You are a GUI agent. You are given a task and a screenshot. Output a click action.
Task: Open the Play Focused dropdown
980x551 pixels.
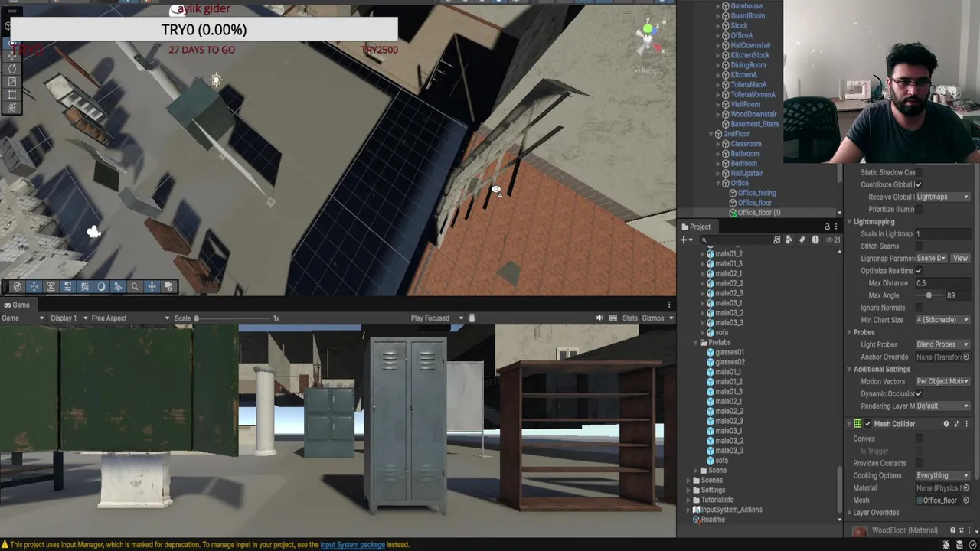click(437, 318)
